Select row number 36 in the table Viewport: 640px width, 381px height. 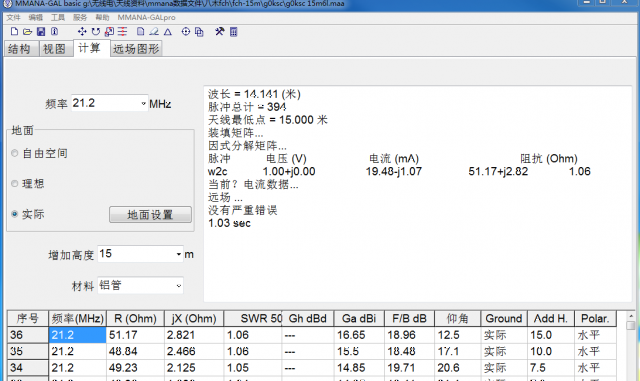coord(28,335)
